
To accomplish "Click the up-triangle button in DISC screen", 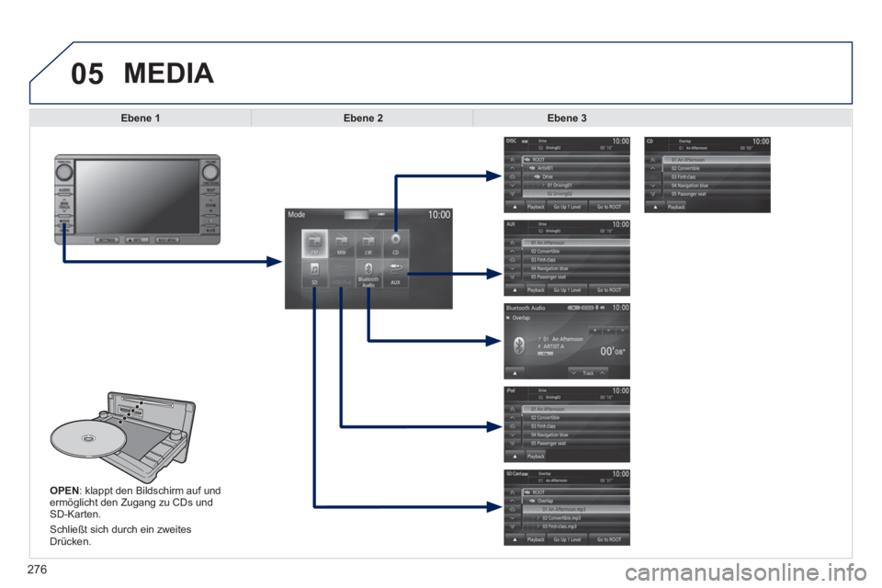I will pyautogui.click(x=514, y=207).
